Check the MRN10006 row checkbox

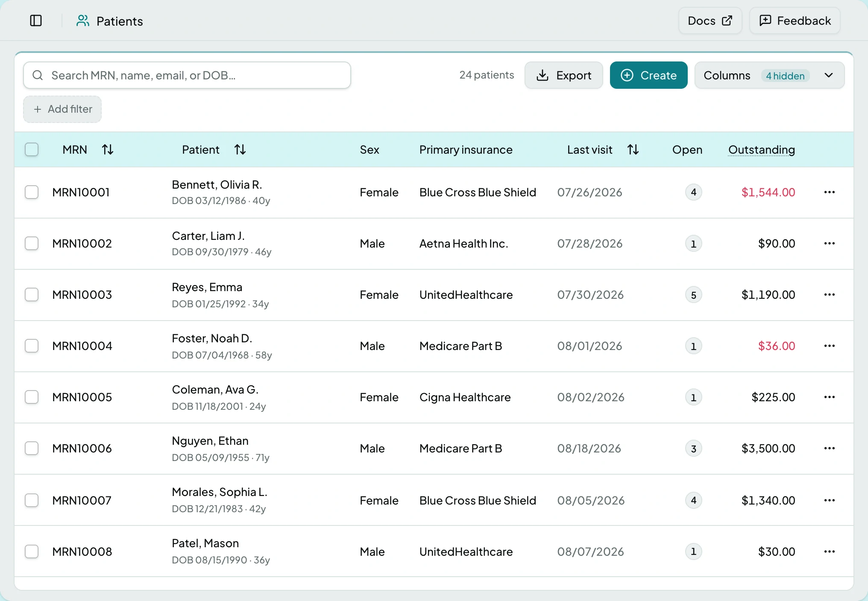coord(32,448)
